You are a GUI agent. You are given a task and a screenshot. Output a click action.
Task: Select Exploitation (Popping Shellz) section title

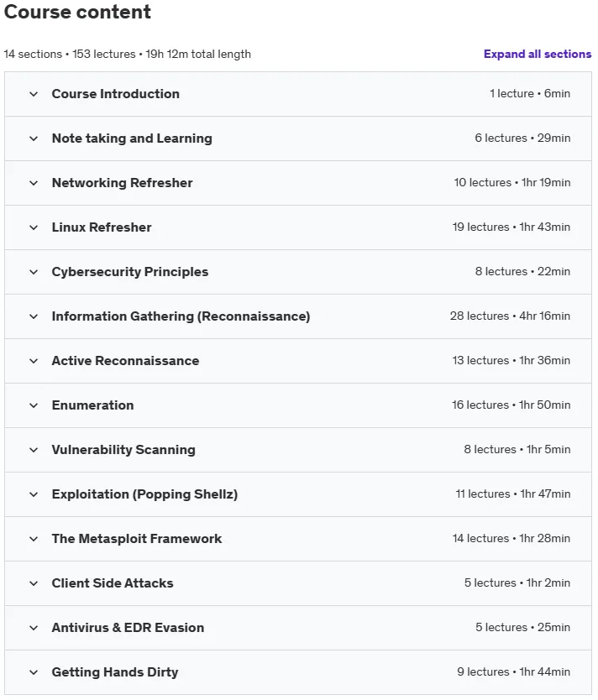144,494
